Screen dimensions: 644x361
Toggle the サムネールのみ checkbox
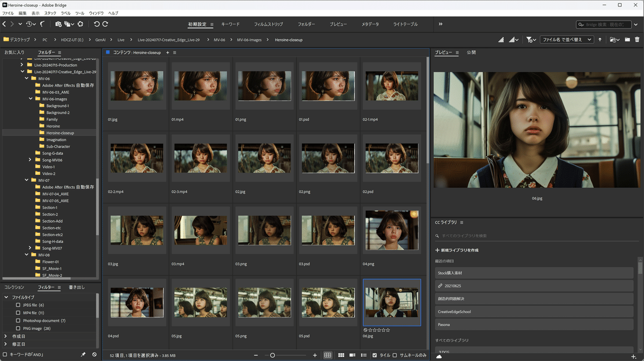coord(395,355)
